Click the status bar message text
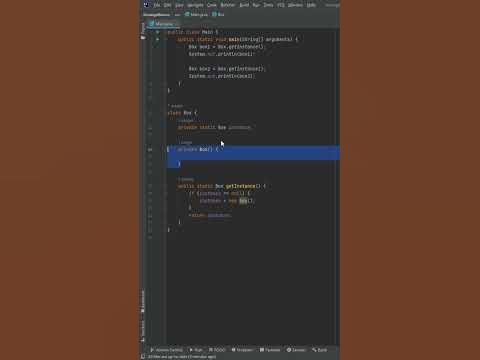The height and width of the screenshot is (360, 480). pyautogui.click(x=182, y=357)
